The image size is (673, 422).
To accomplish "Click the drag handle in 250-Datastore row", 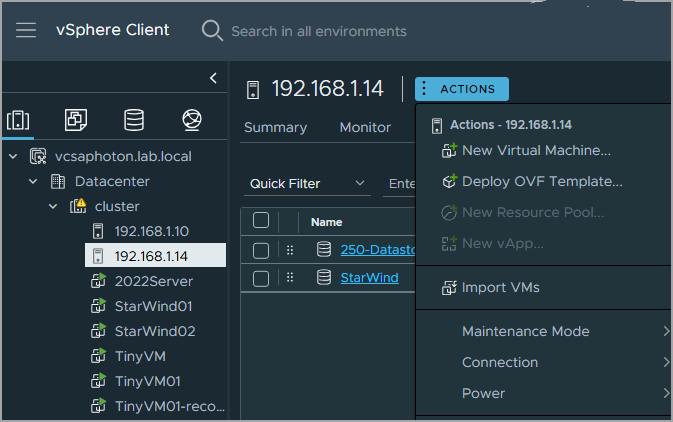I will pyautogui.click(x=290, y=250).
